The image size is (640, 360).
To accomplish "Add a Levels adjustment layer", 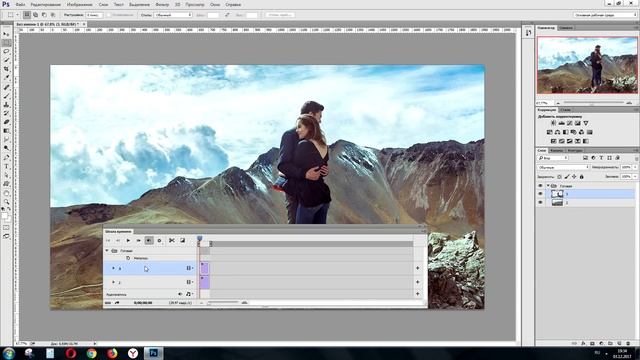I will tap(562, 123).
